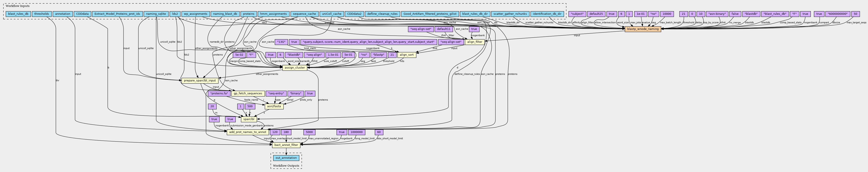Click the thresholds workflow input
The image size is (868, 172).
tap(42, 14)
